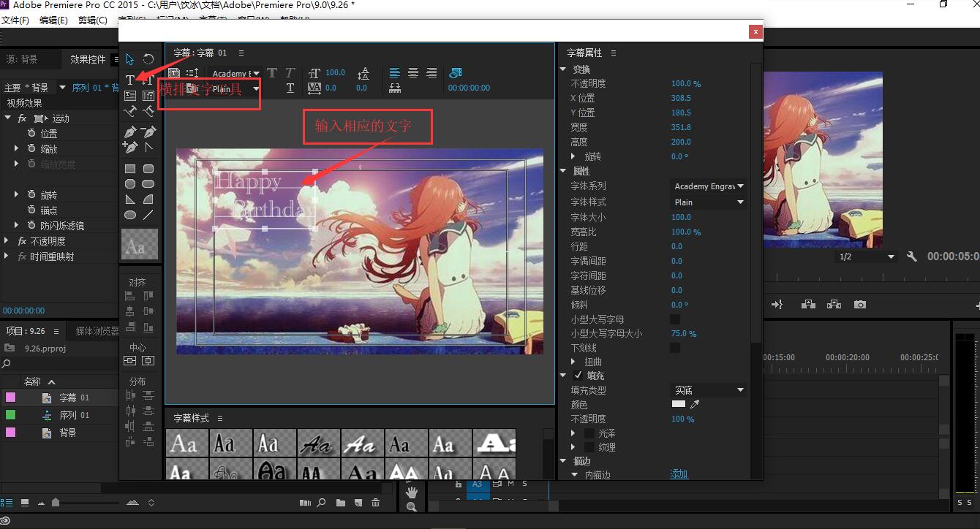Select the Wedge shape tool
This screenshot has height=529, width=980.
pyautogui.click(x=130, y=199)
